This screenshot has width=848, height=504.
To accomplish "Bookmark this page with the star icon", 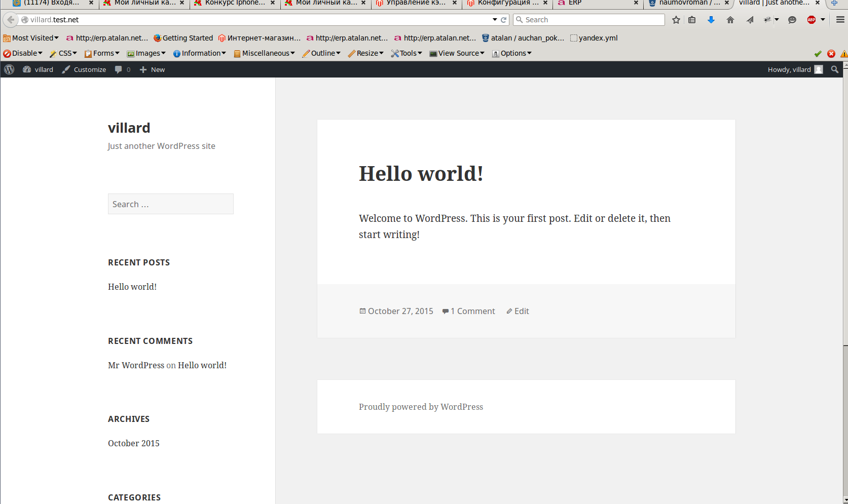I will point(676,20).
